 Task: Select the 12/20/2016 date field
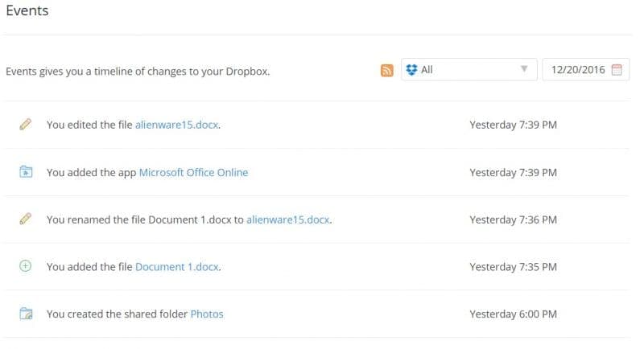586,70
